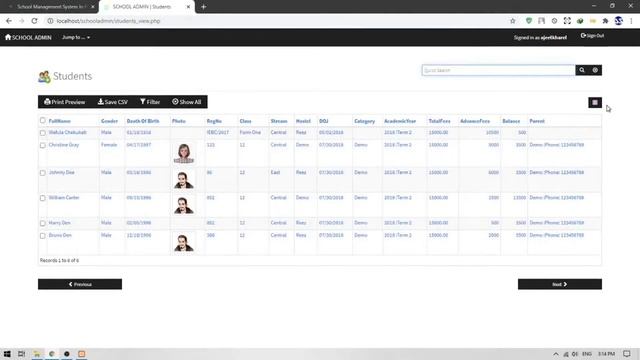Open the Chrome profile avatar

click(x=618, y=21)
